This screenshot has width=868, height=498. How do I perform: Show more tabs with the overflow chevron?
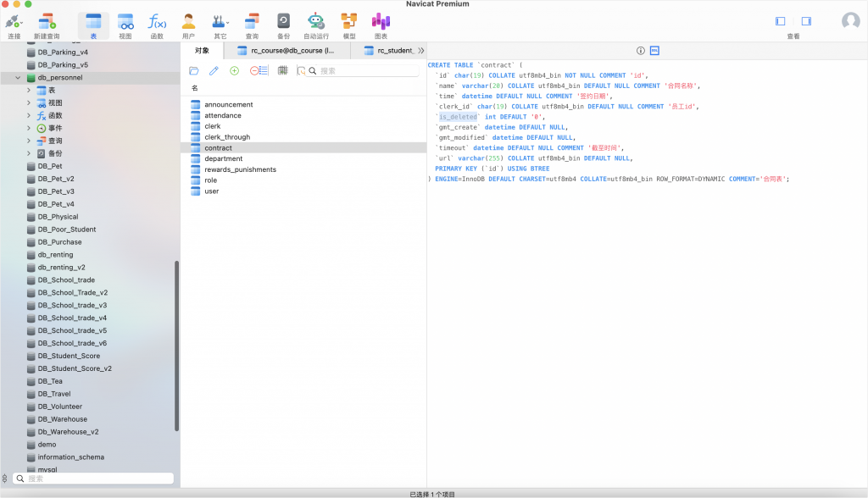coord(421,51)
